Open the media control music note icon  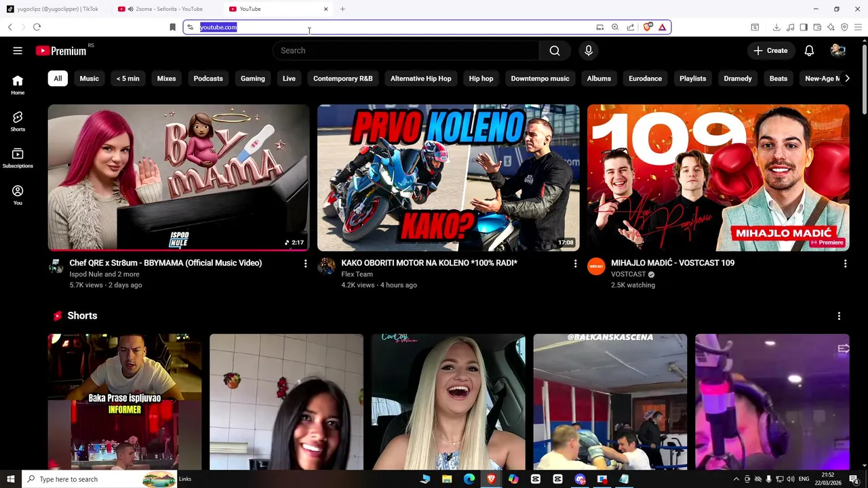790,27
